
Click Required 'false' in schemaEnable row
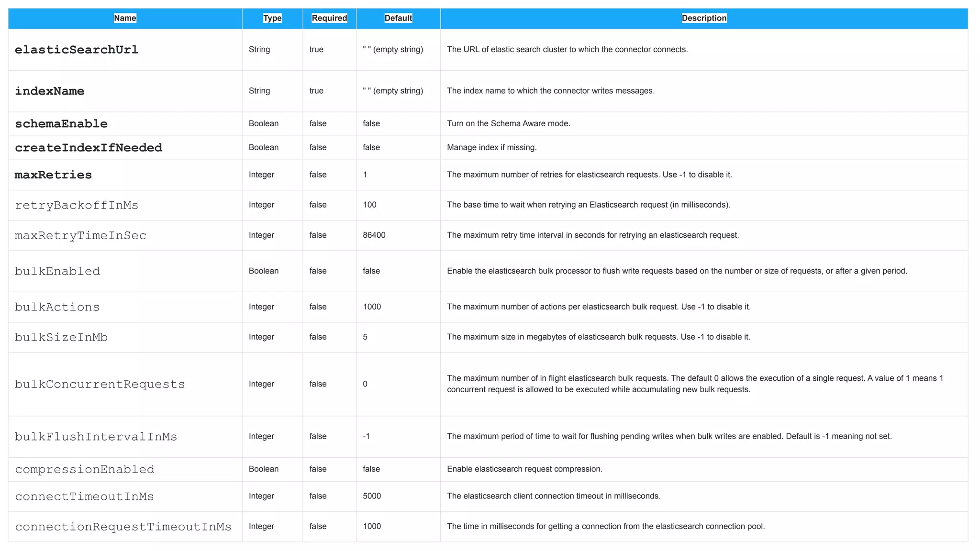click(318, 123)
